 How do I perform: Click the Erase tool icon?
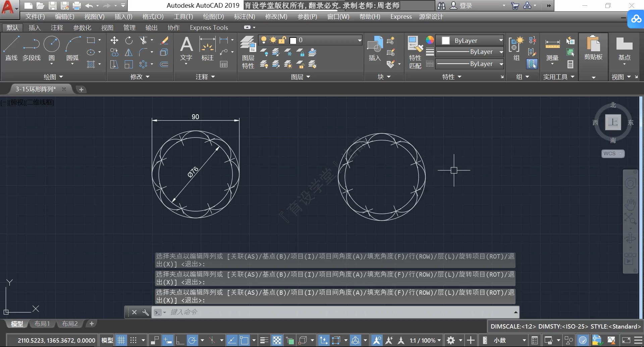(164, 41)
